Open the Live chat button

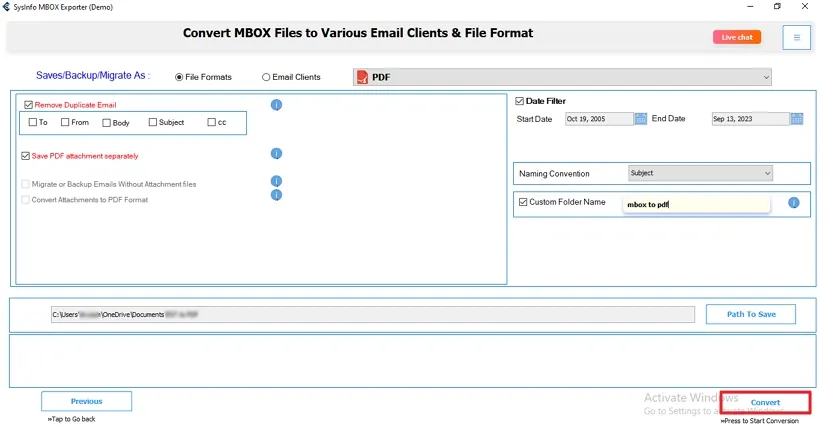coord(737,37)
